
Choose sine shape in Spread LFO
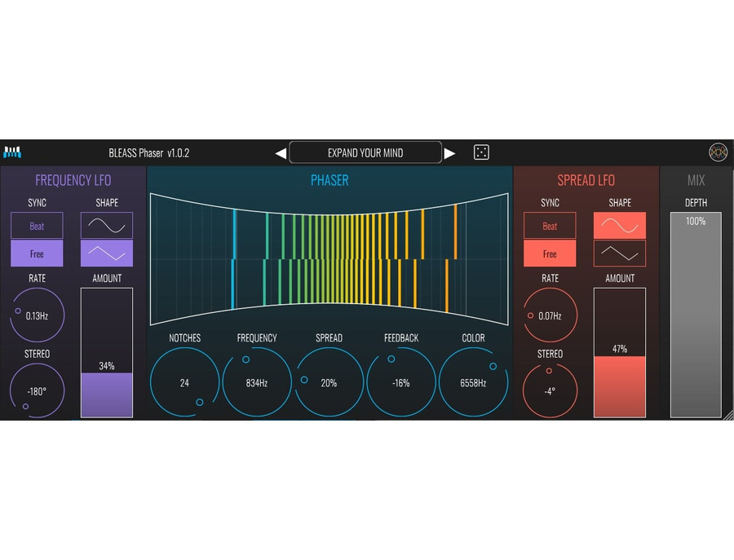[620, 226]
